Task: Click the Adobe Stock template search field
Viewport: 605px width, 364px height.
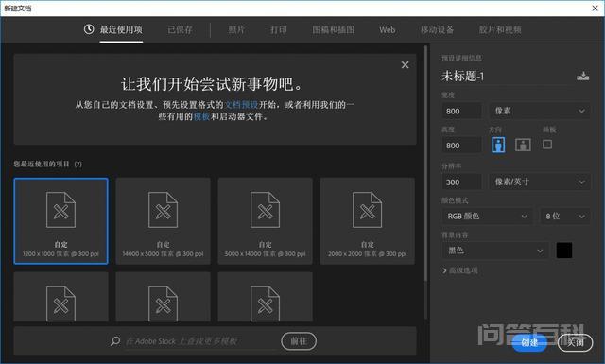Action: coord(200,341)
